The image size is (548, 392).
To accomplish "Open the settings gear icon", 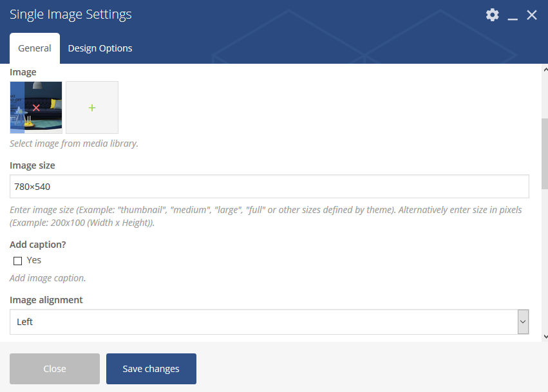I will [x=493, y=15].
